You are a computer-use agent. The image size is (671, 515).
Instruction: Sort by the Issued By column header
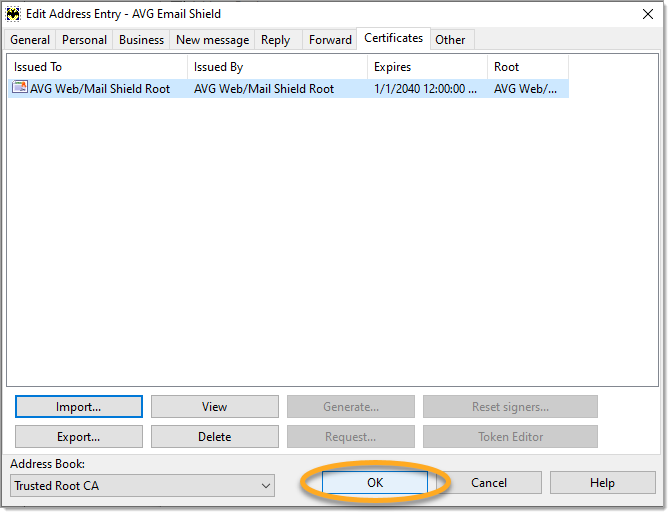click(x=277, y=67)
